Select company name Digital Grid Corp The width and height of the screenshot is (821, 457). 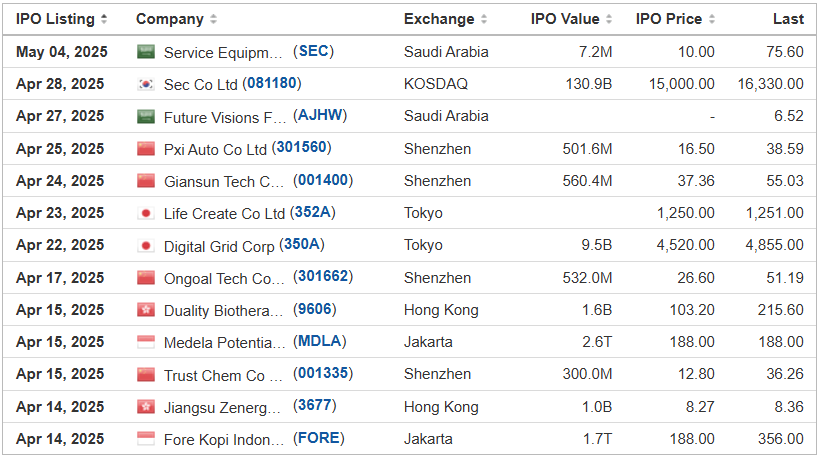(219, 247)
